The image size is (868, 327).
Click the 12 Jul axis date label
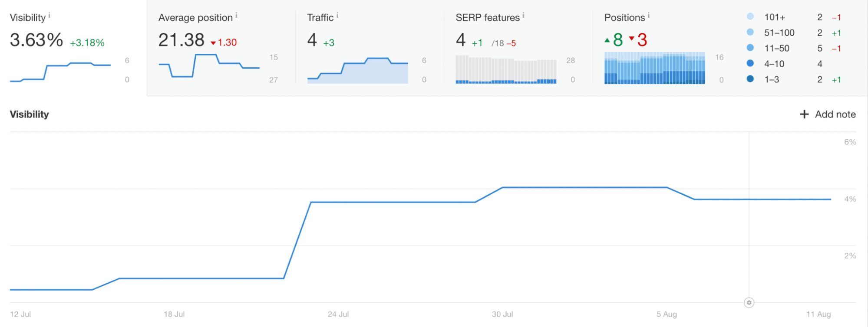click(x=20, y=314)
